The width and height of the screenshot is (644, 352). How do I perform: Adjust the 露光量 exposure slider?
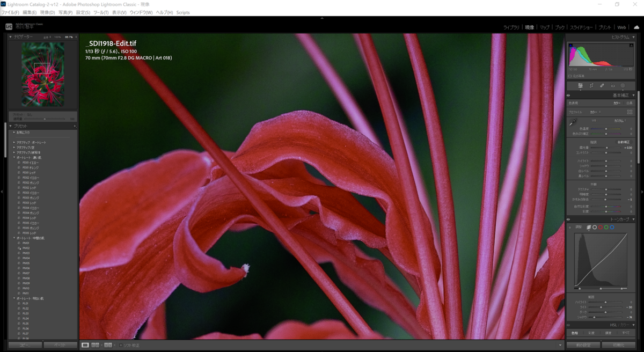pos(606,148)
